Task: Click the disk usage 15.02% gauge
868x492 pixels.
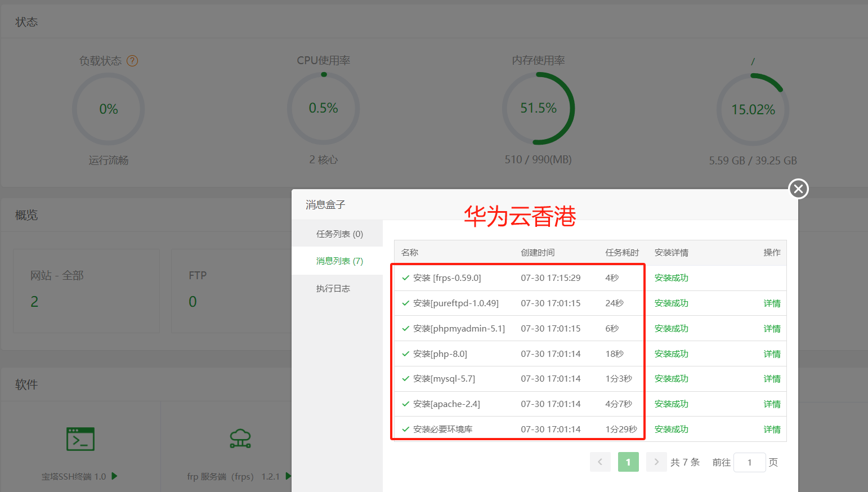Action: (753, 109)
